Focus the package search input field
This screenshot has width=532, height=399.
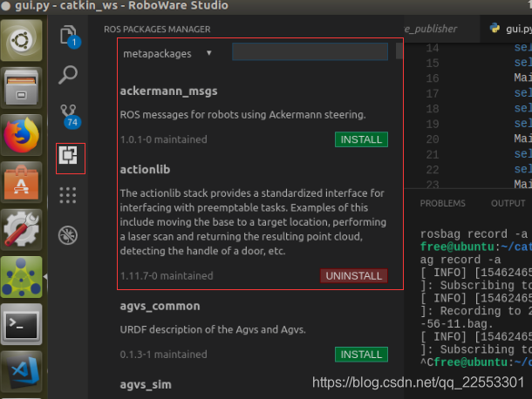[x=310, y=51]
